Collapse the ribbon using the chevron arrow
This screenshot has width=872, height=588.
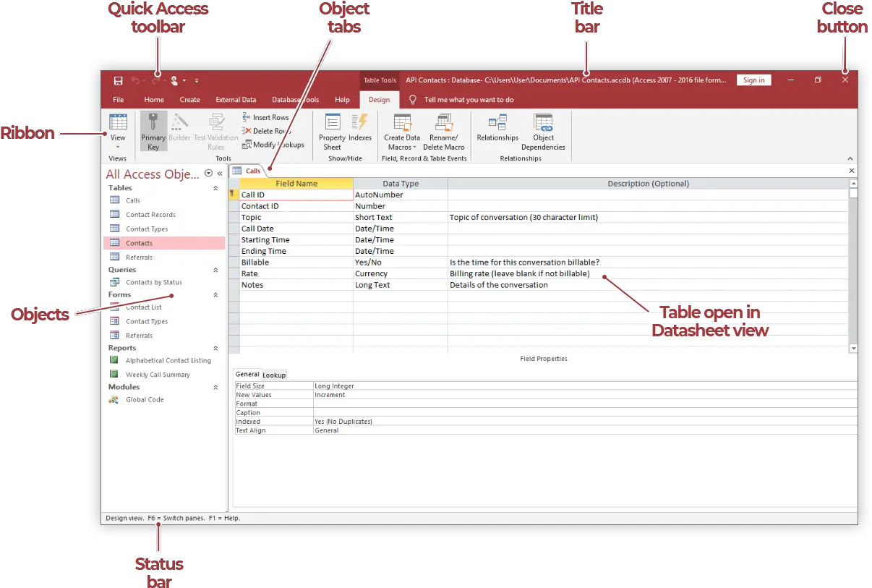tap(850, 158)
